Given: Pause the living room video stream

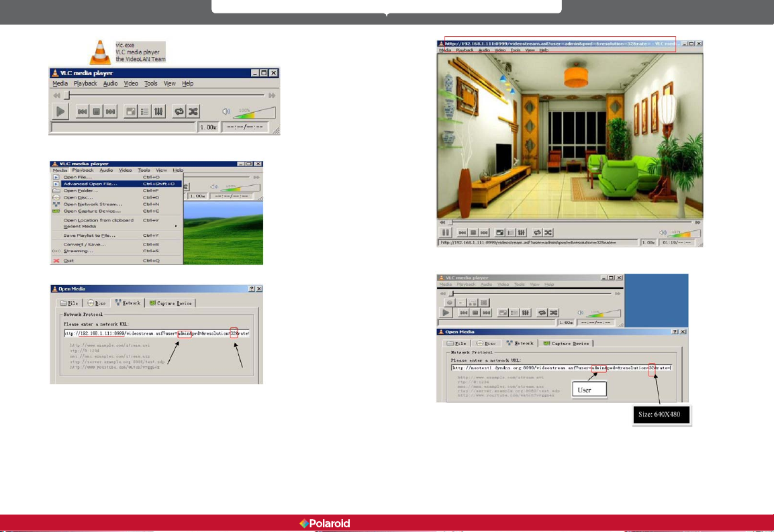Looking at the screenshot, I should pos(446,232).
